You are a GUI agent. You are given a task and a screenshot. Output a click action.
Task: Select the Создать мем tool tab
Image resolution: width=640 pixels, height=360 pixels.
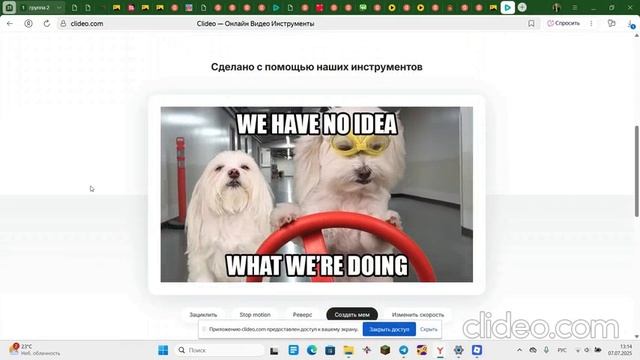[x=352, y=315]
